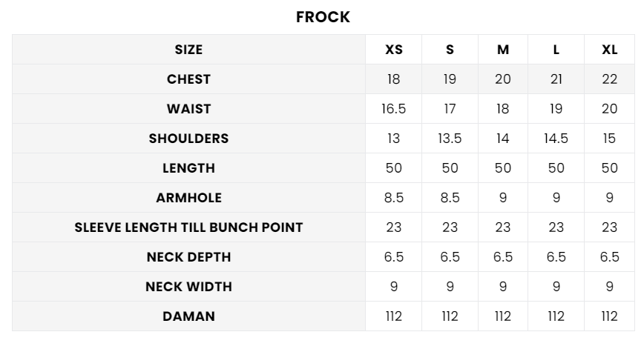The image size is (644, 349).
Task: Select the L shoulders value 14.5
Action: click(x=556, y=139)
